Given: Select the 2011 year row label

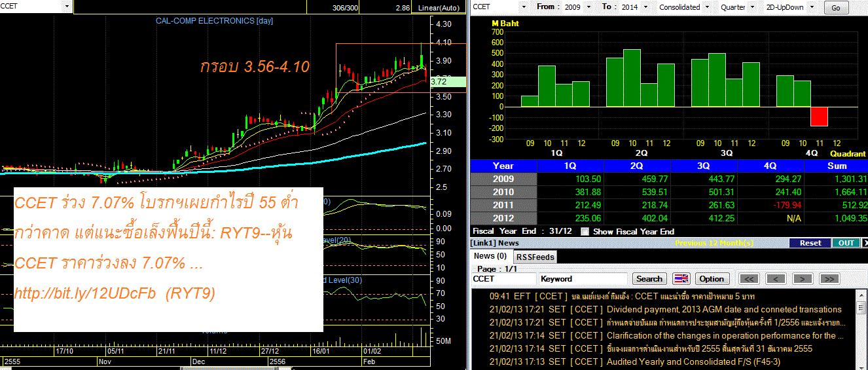Looking at the screenshot, I should pyautogui.click(x=503, y=205).
